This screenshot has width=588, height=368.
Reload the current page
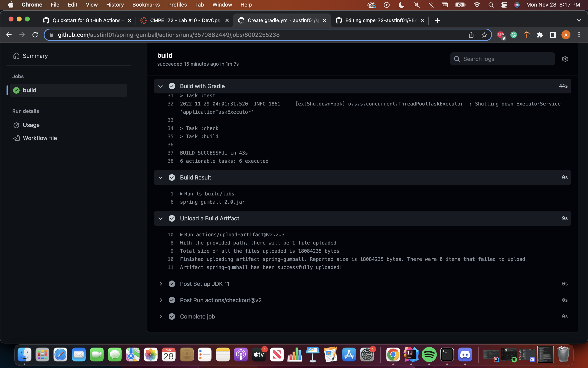coord(35,35)
